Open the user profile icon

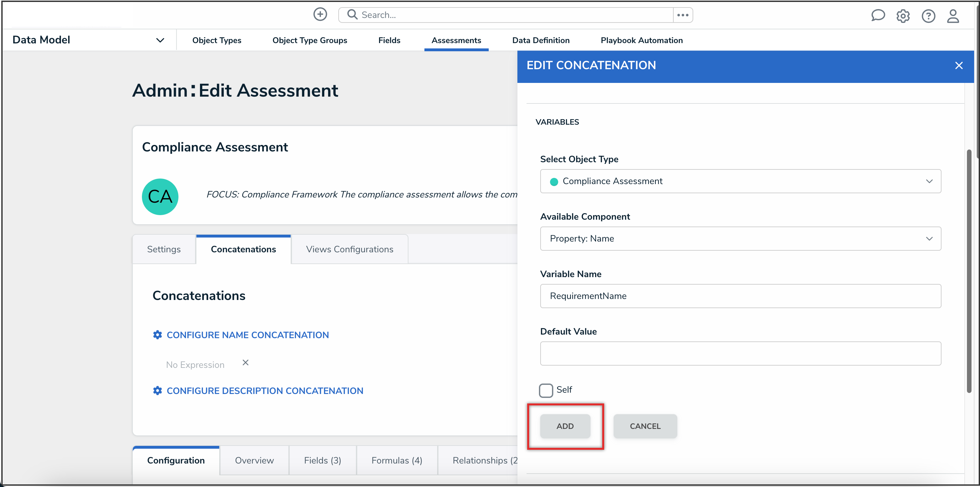click(953, 16)
